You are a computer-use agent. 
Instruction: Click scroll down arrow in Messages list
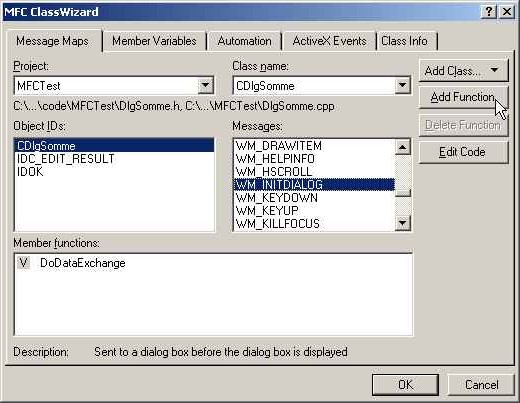pyautogui.click(x=403, y=223)
